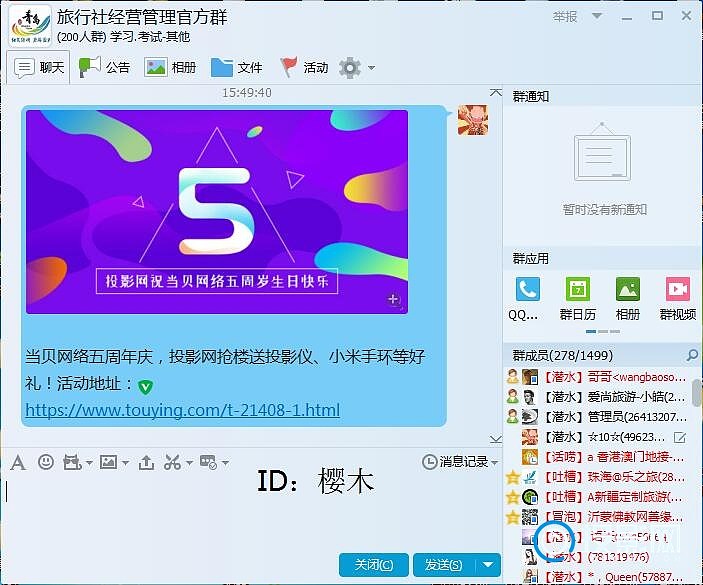This screenshot has height=585, width=703.
Task: Click the 发送(S) send button
Action: coord(444,565)
